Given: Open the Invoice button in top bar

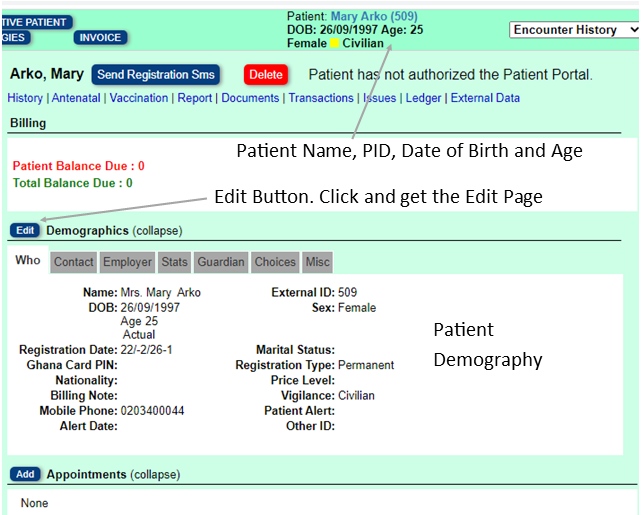Looking at the screenshot, I should [x=100, y=38].
